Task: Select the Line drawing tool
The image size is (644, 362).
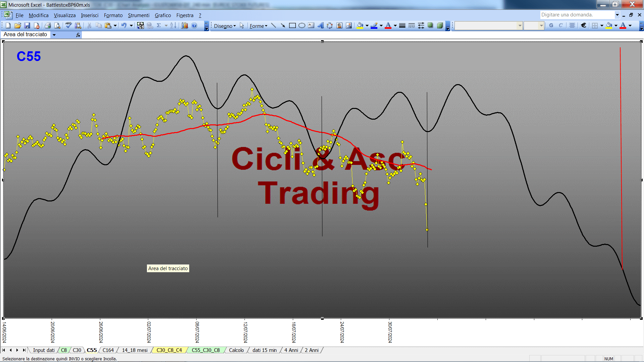Action: 273,25
